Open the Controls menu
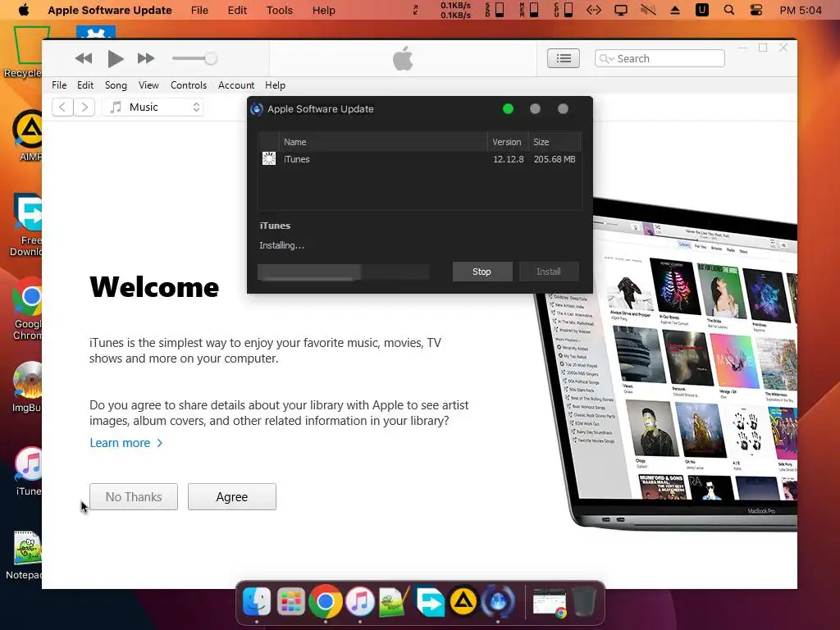 point(189,85)
